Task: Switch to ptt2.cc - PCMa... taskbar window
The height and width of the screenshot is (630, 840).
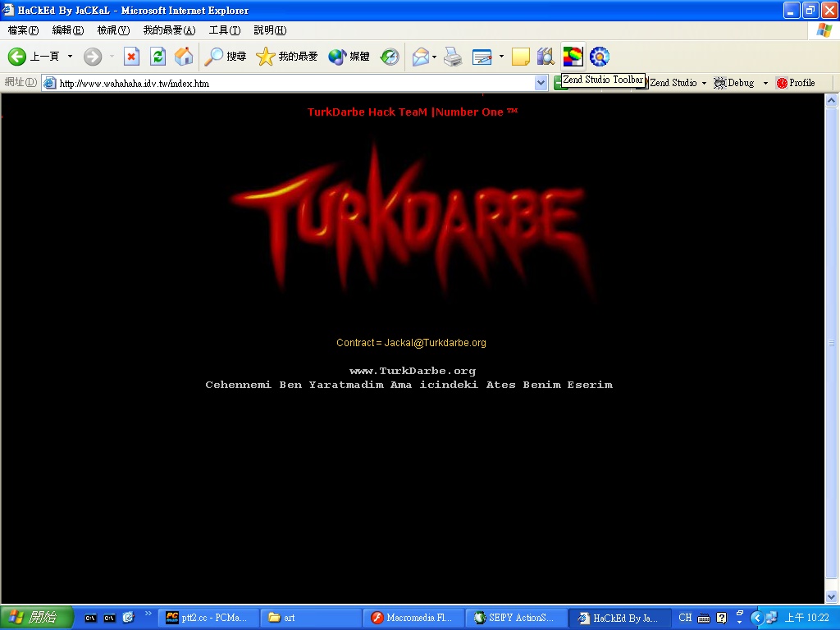Action: pyautogui.click(x=209, y=618)
